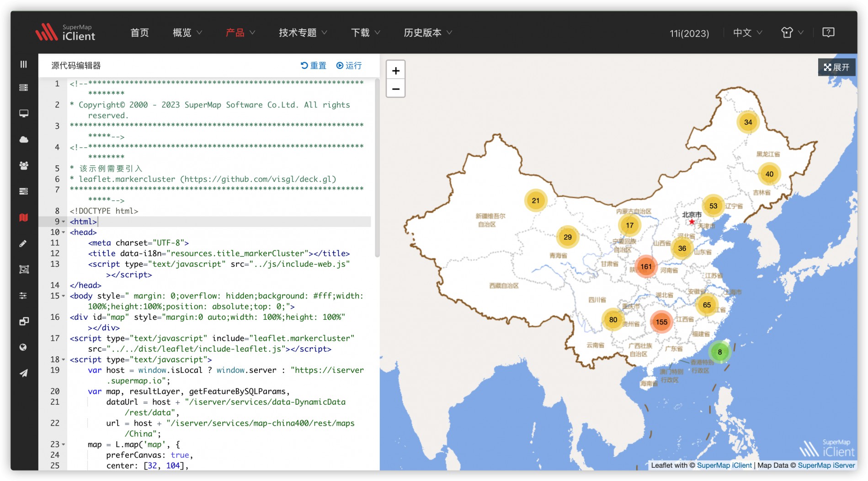Image resolution: width=868 pixels, height=481 pixels.
Task: Fold the html tag at line 9
Action: pyautogui.click(x=64, y=222)
